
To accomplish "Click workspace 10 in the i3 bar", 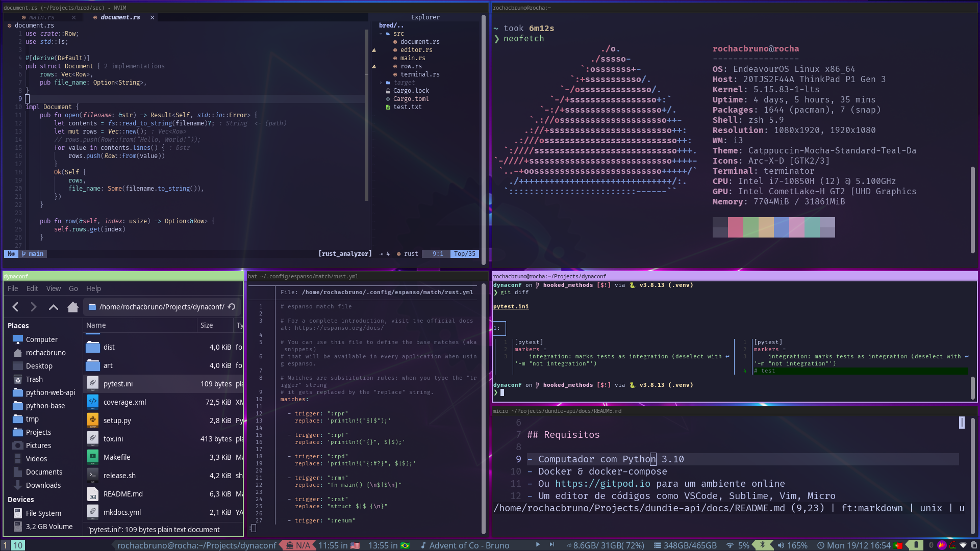I will coord(18,545).
